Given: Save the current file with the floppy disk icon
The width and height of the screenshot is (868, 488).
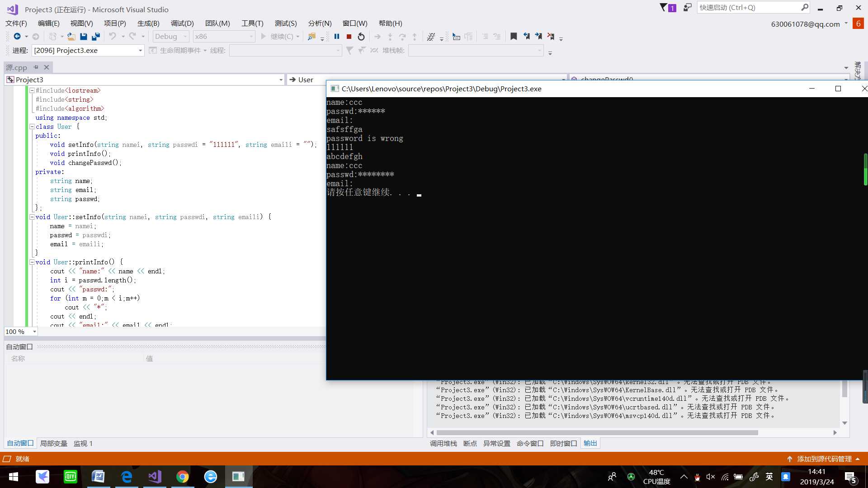Looking at the screenshot, I should click(x=83, y=37).
